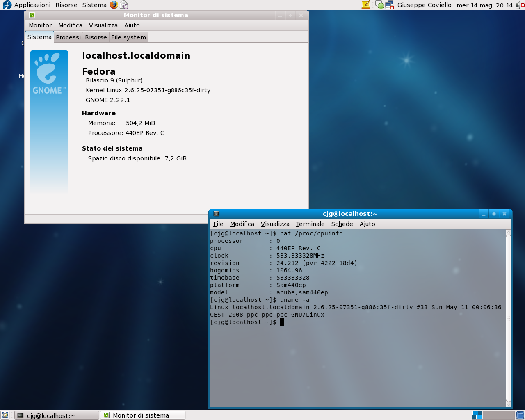Click the cjg@localhost taskbar button
The image size is (525, 420).
57,415
